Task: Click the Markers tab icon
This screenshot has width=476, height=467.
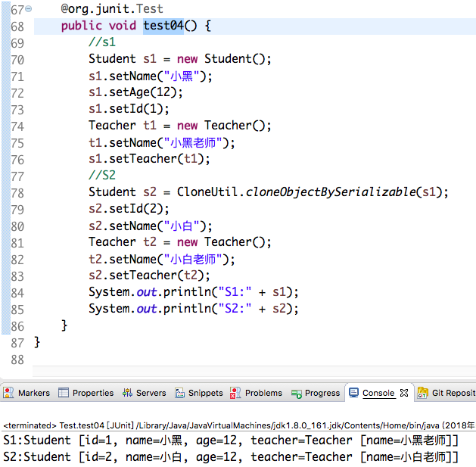Action: click(x=9, y=393)
